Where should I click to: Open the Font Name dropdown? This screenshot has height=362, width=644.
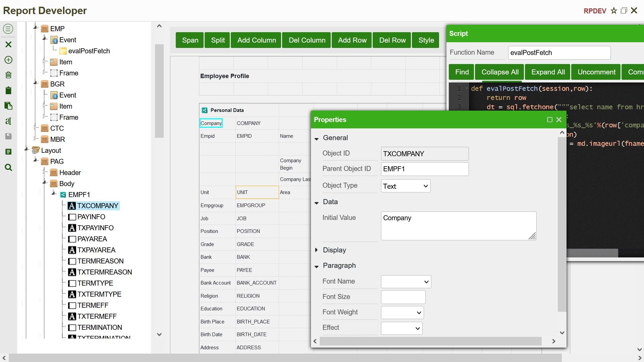[406, 282]
